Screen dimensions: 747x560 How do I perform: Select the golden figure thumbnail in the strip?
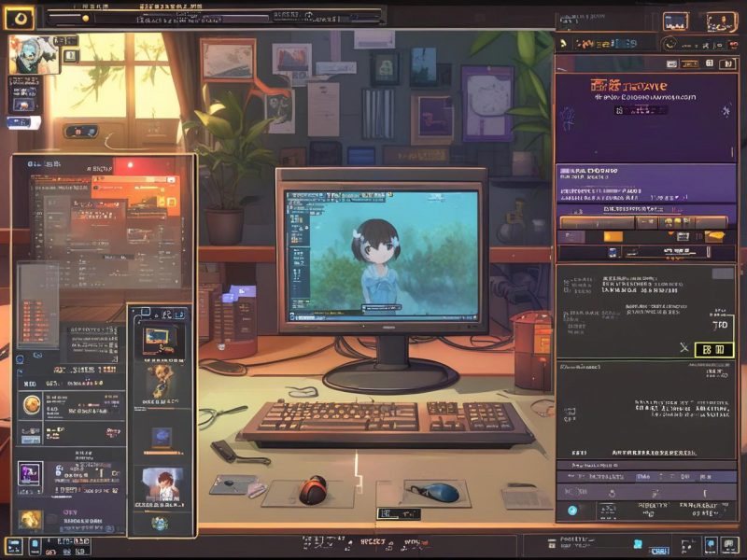pos(161,381)
